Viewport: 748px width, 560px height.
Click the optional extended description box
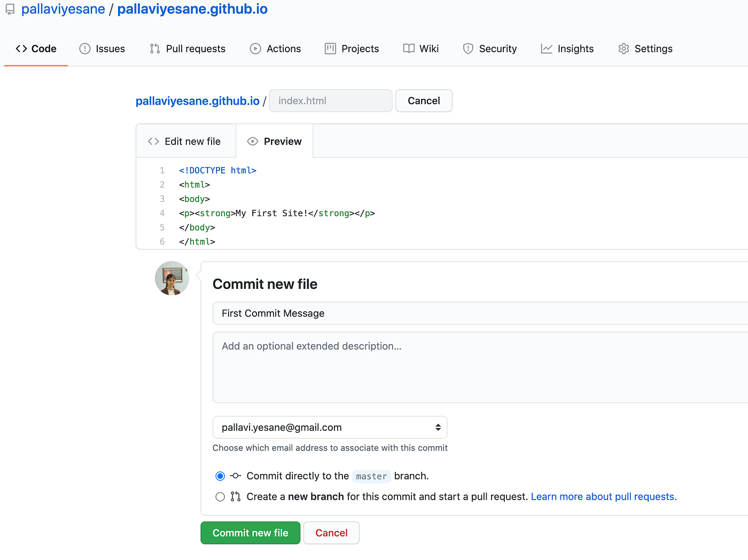[x=480, y=367]
